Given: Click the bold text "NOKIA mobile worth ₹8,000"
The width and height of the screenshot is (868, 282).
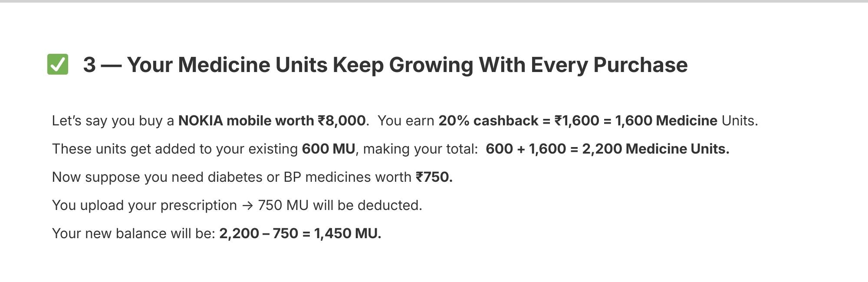Looking at the screenshot, I should (x=272, y=121).
